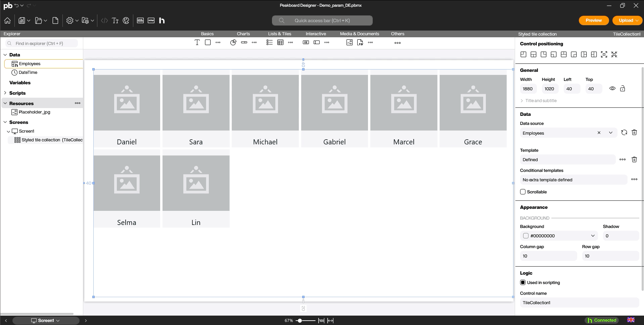
Task: Click the Background color swatch
Action: click(x=526, y=236)
